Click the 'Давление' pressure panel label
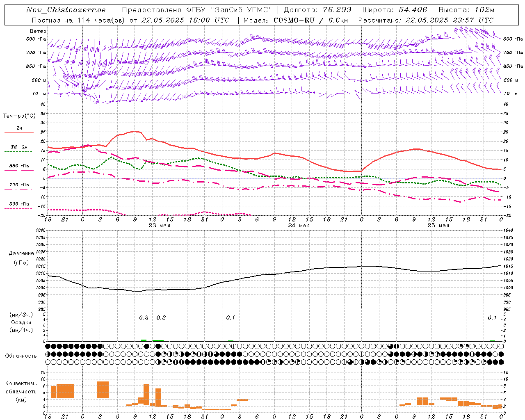This screenshot has width=525, height=420. 21,253
